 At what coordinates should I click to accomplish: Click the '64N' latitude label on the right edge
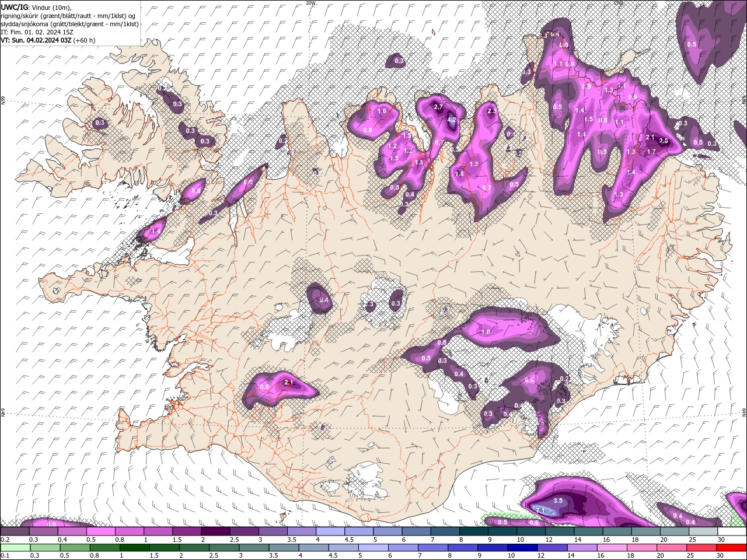point(744,412)
